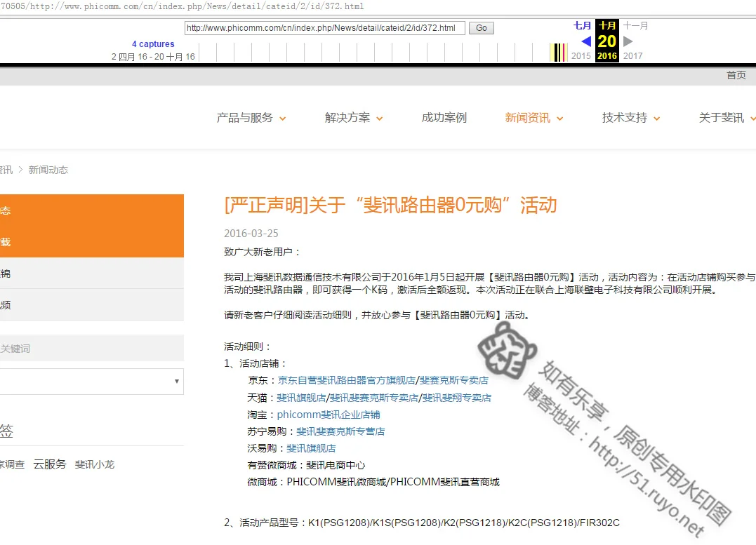The image size is (756, 545).
Task: Open the sidebar dropdown select box
Action: (x=92, y=381)
